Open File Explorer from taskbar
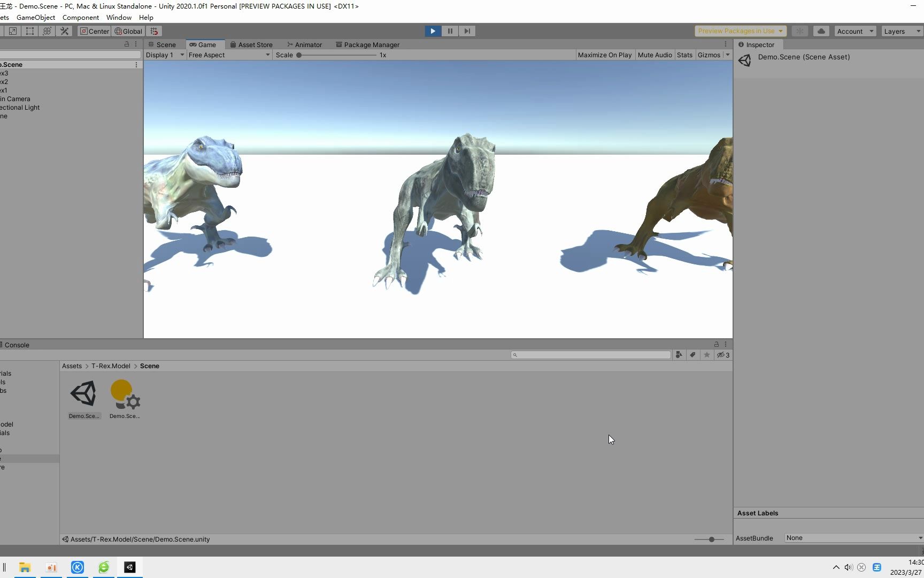 (x=25, y=567)
